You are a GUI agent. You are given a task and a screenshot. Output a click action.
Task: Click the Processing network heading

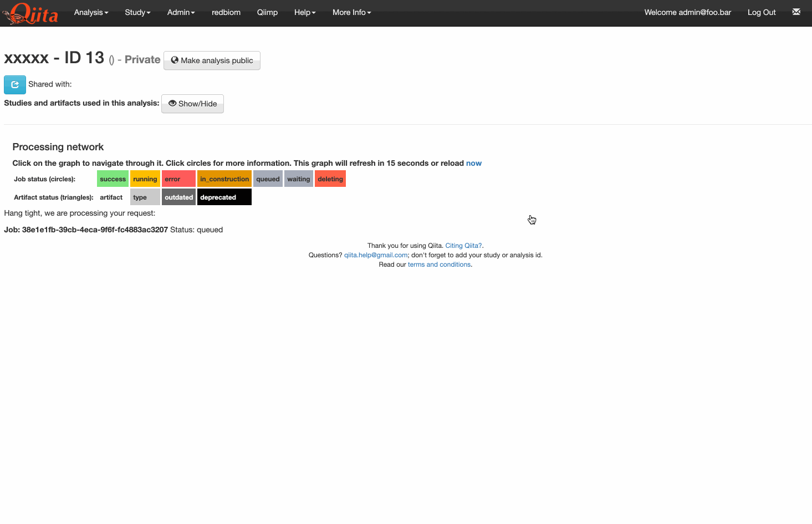pos(58,147)
